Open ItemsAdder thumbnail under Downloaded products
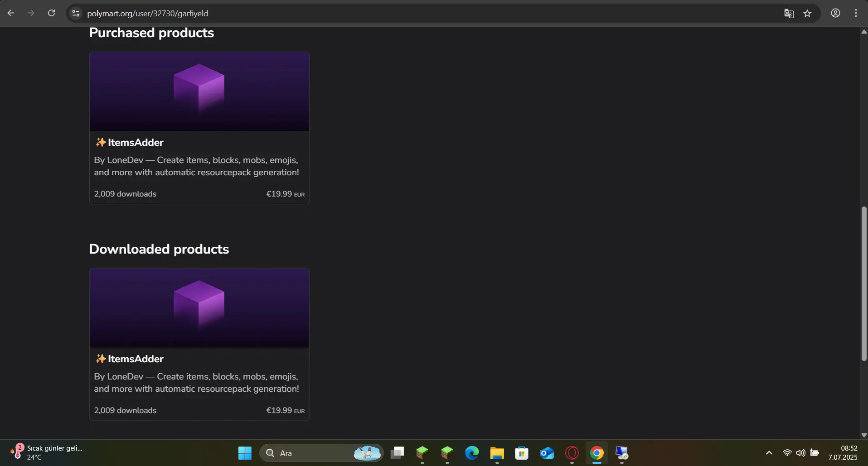The width and height of the screenshot is (868, 466). click(199, 308)
